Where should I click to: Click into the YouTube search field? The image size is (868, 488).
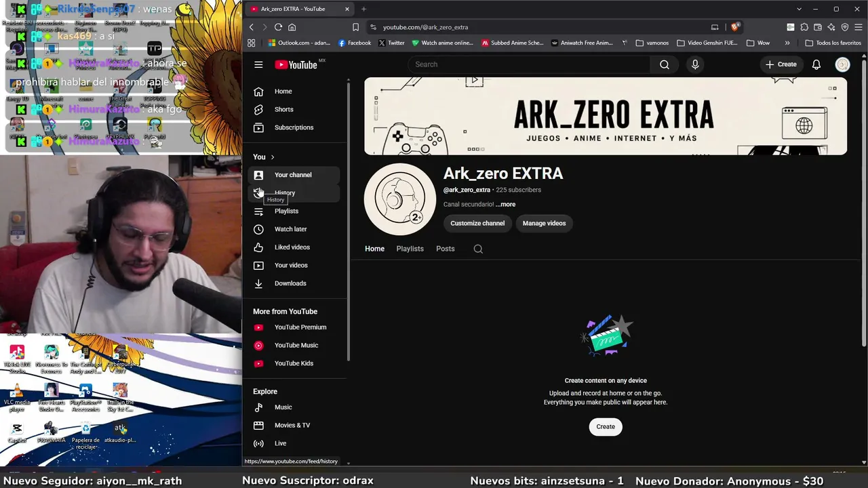click(x=529, y=64)
